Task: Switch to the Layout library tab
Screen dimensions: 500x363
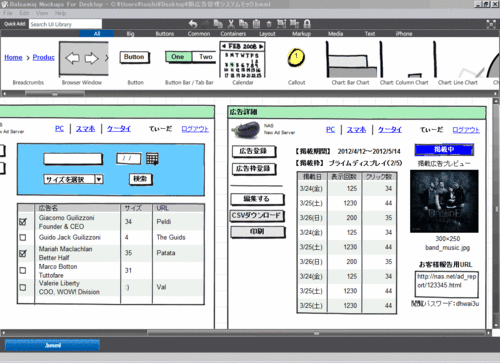Action: pyautogui.click(x=267, y=34)
